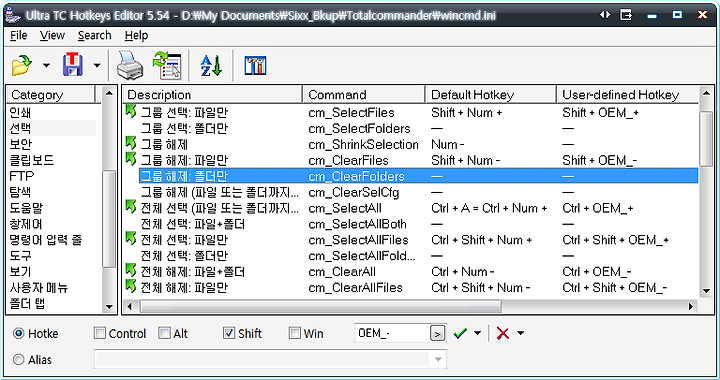Click title bar window-arrow icon
Image resolution: width=720 pixels, height=380 pixels.
coord(626,15)
